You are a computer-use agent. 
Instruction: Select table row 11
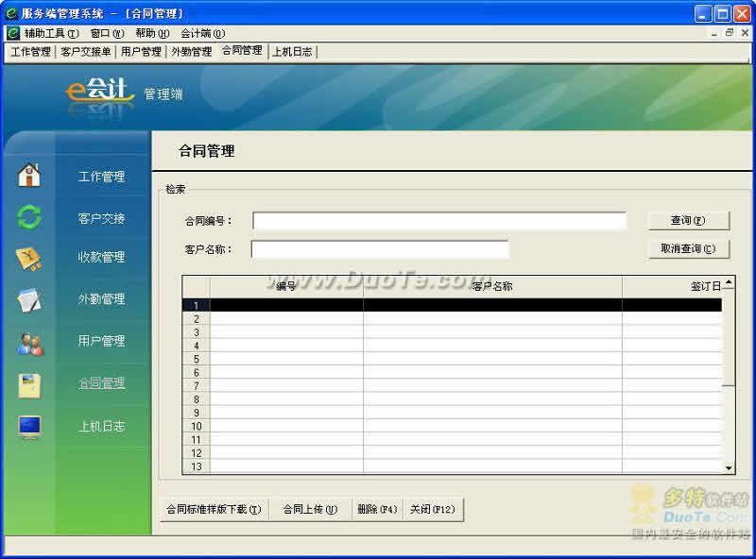pos(453,439)
